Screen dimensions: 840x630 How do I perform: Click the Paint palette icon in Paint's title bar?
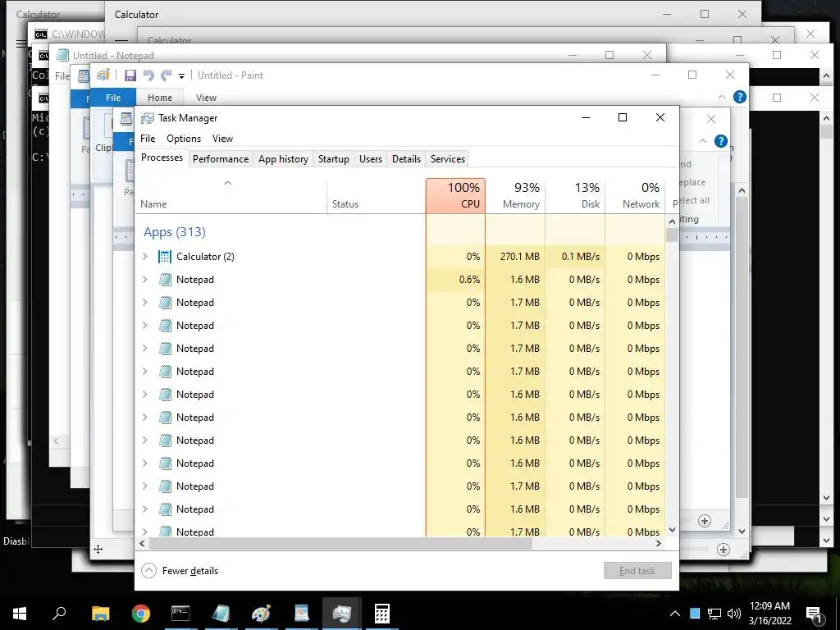[x=103, y=75]
